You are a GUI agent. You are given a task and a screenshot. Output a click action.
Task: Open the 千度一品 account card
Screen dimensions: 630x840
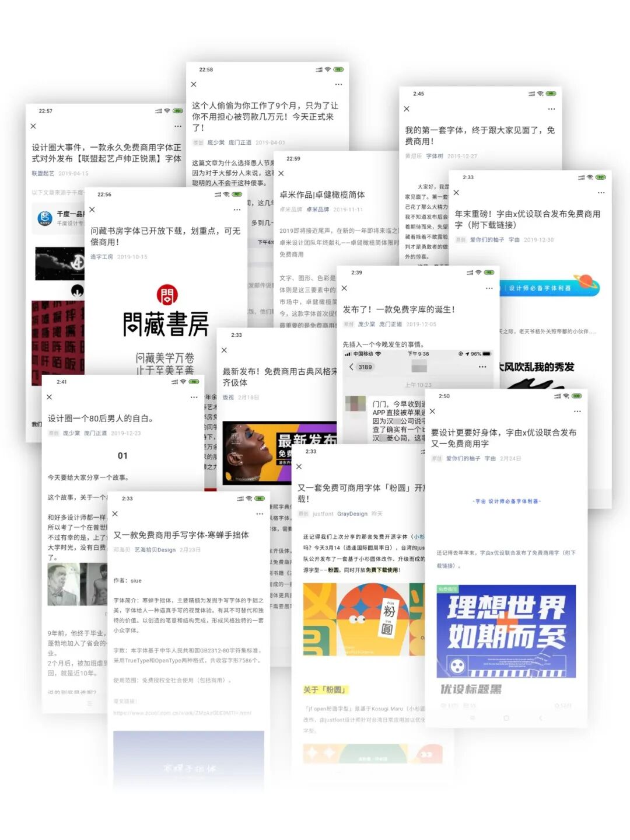coord(58,218)
